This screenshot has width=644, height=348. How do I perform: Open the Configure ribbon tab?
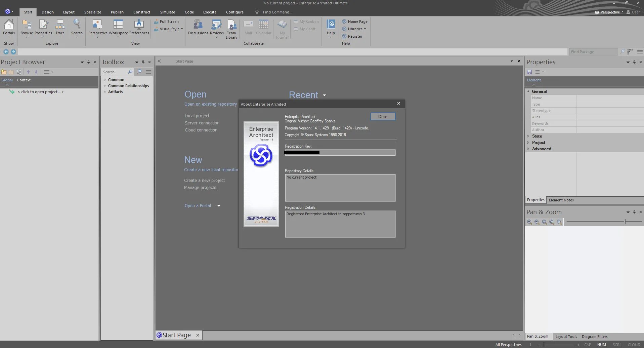pyautogui.click(x=235, y=12)
